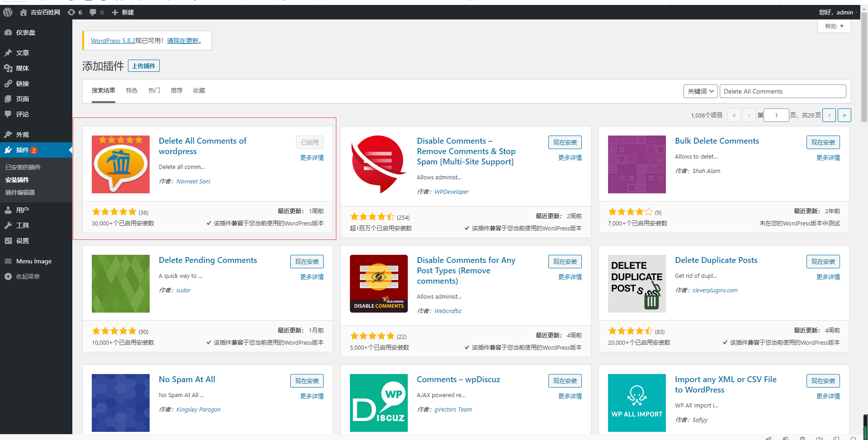Click the 收起菜单 collapse arrow icon
This screenshot has height=440, width=868.
click(8, 276)
